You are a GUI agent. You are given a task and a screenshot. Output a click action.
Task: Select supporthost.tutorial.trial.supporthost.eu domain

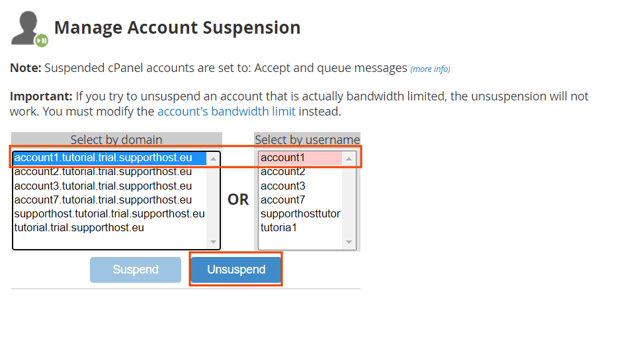pyautogui.click(x=109, y=213)
